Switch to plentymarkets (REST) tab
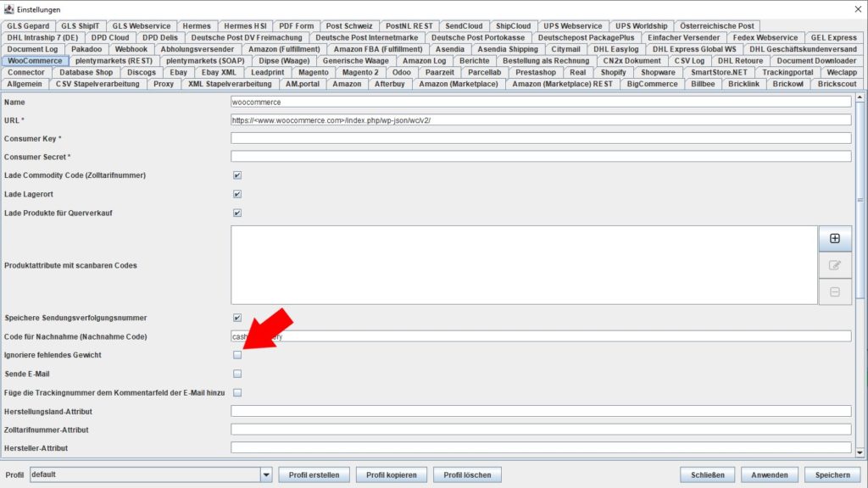 click(114, 61)
